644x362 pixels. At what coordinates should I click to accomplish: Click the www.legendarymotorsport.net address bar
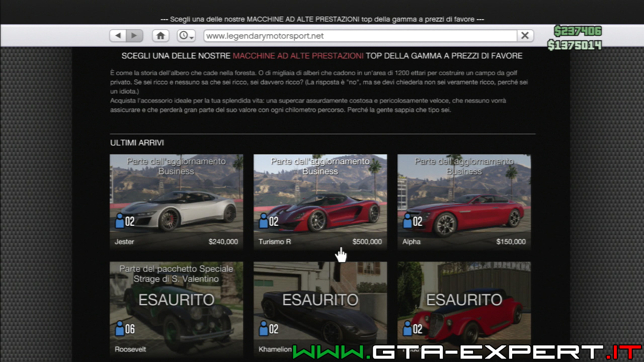tap(360, 36)
